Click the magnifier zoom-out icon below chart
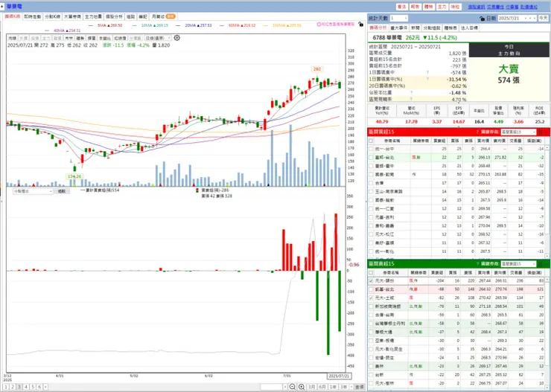 coord(293,387)
